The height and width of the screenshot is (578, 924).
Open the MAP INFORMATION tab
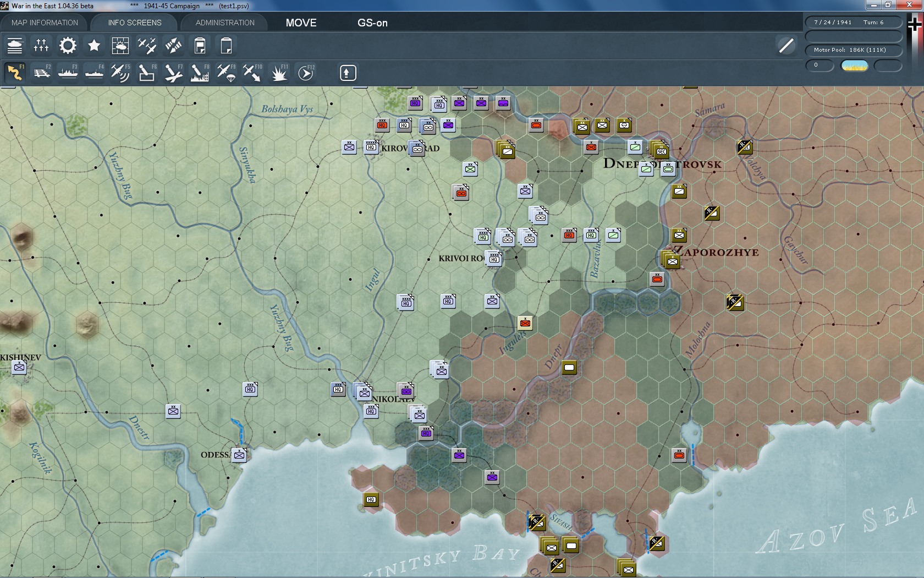[x=45, y=23]
